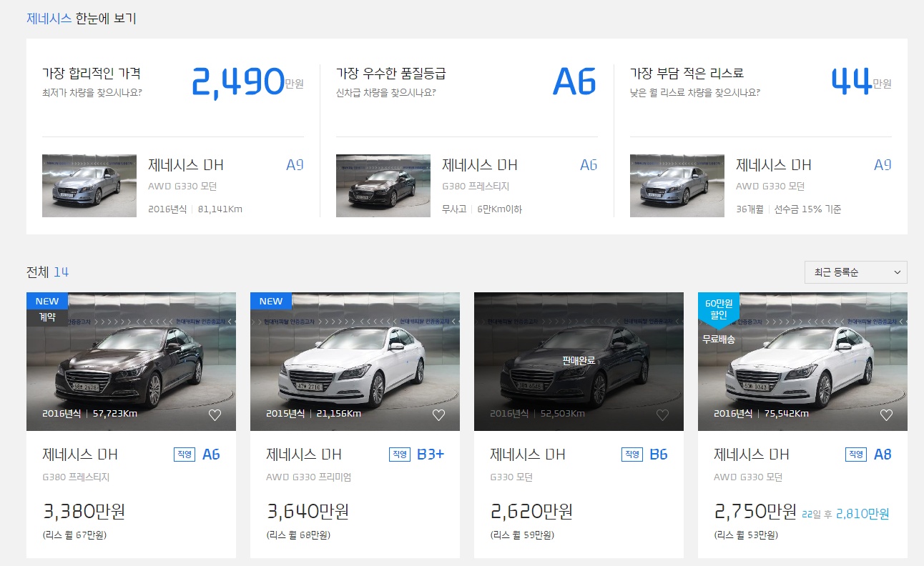Open 제네시스 DH title of 3,640만원 listing
924x566 pixels.
point(304,455)
